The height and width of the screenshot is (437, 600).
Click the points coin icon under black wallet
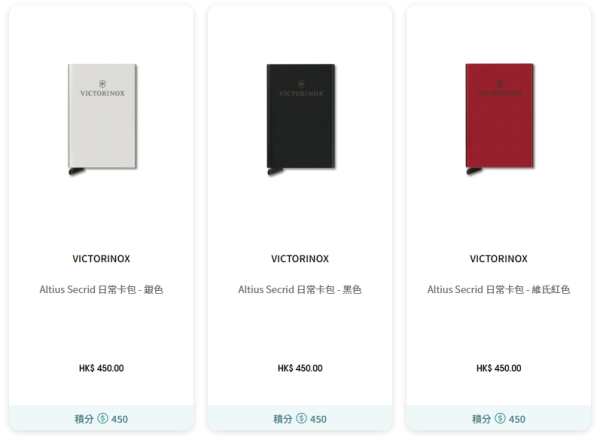pos(302,418)
